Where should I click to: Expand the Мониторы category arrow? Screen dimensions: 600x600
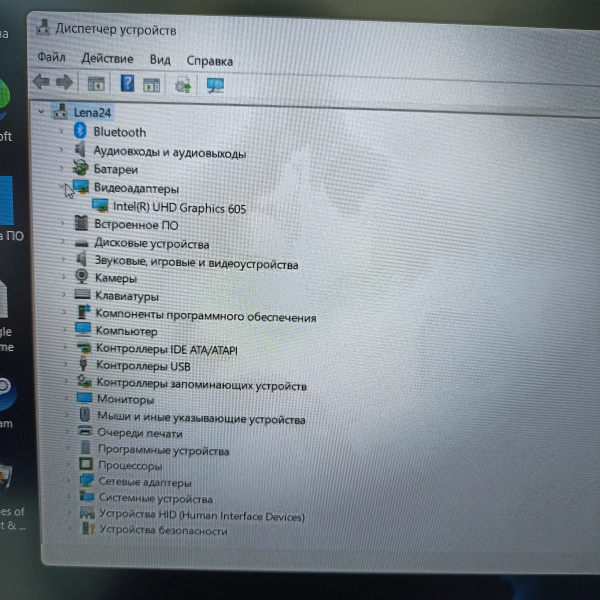(x=67, y=398)
